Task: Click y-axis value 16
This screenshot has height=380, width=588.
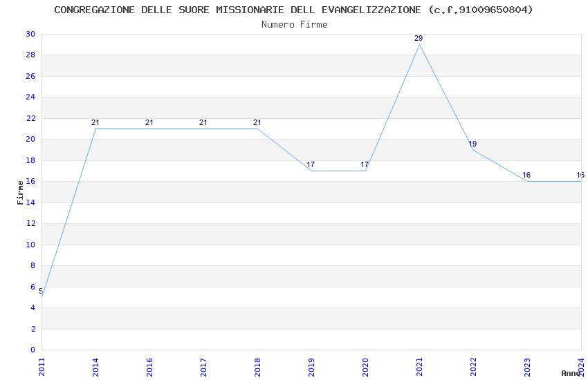Action: coord(30,181)
